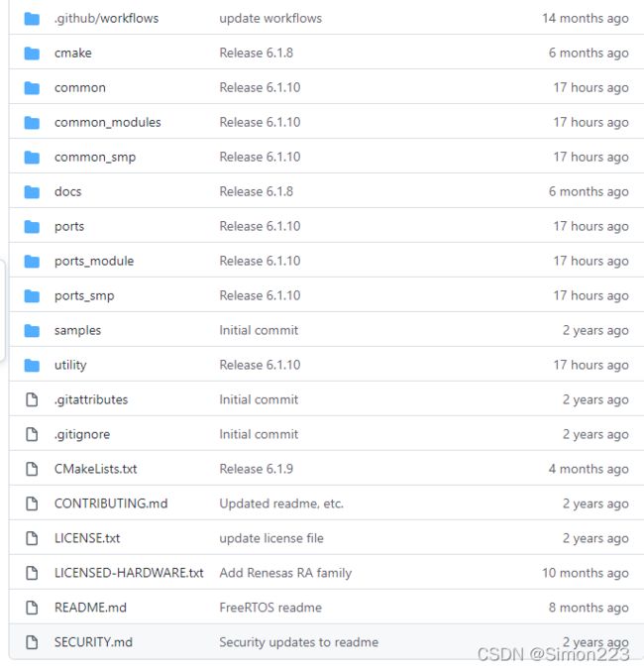Image resolution: width=644 pixels, height=670 pixels.
Task: Navigate into the common folder
Action: point(80,87)
